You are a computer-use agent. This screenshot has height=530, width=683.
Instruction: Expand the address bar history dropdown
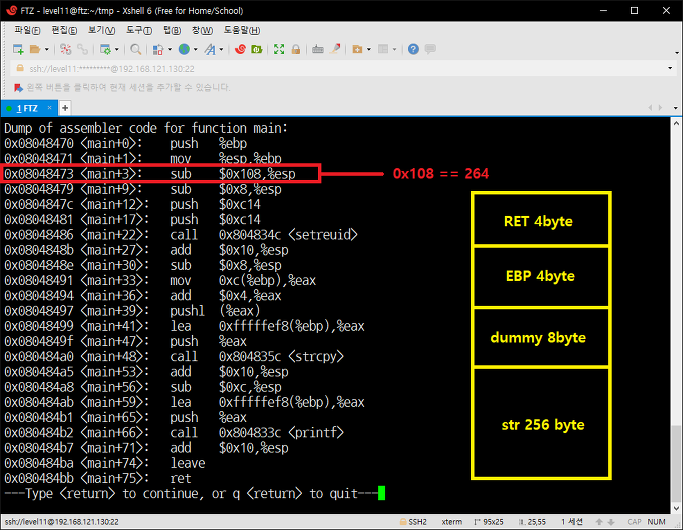(x=670, y=68)
